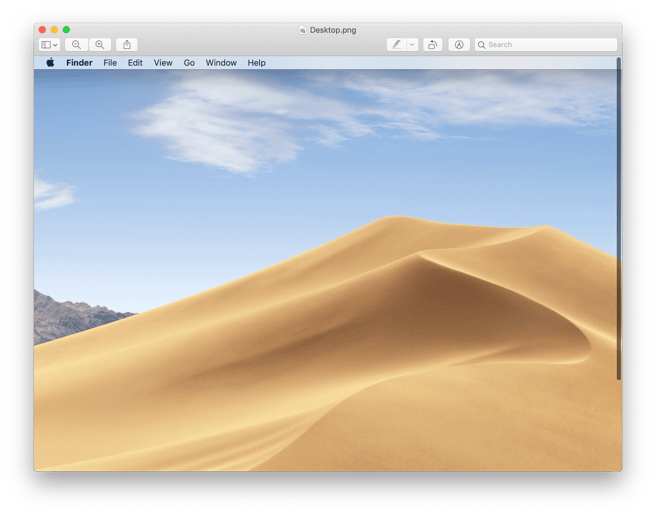This screenshot has width=656, height=516.
Task: Minimize the window with yellow button
Action: point(54,30)
